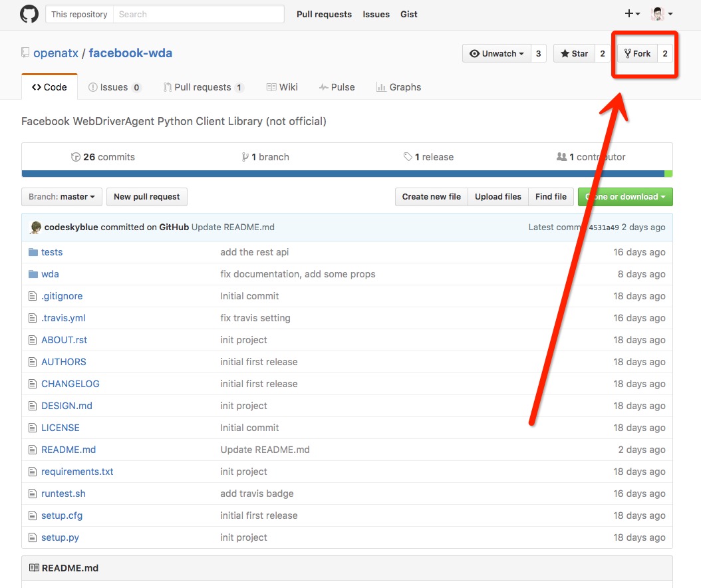
Task: Click the language breakdown color bar
Action: coord(347,174)
